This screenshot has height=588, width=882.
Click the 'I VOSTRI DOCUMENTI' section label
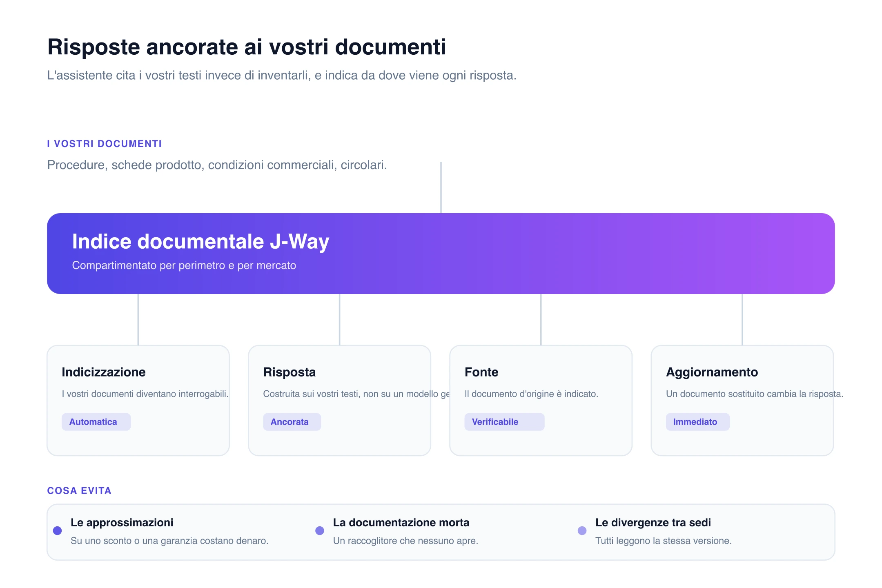click(x=105, y=144)
